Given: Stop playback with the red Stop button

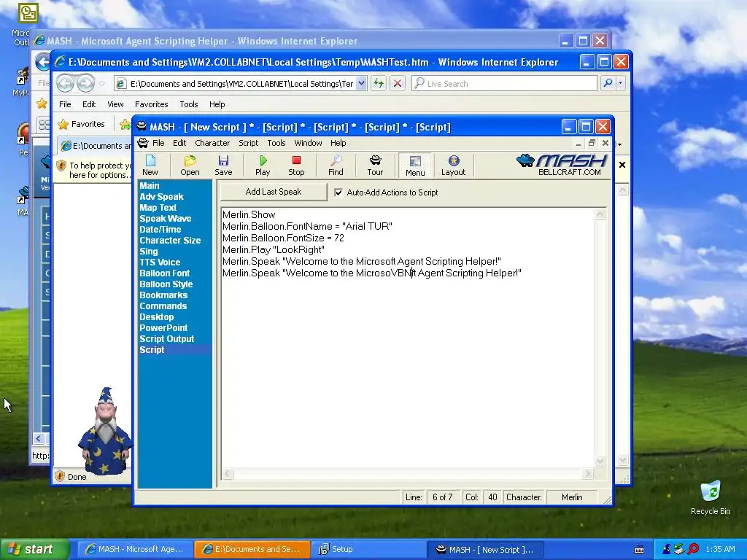Looking at the screenshot, I should [296, 166].
